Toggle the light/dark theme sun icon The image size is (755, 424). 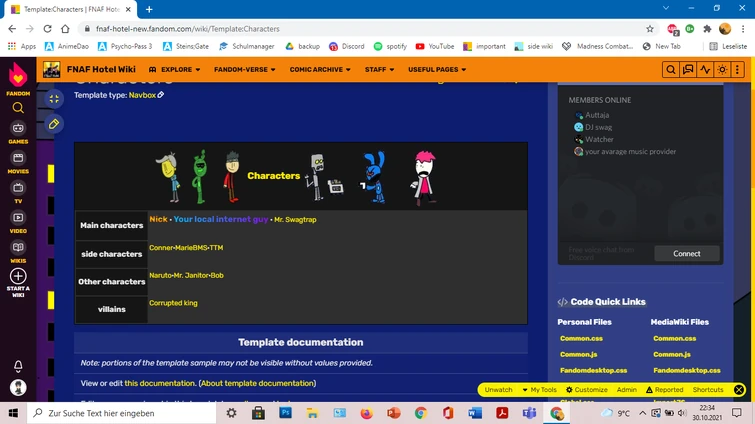coord(722,69)
